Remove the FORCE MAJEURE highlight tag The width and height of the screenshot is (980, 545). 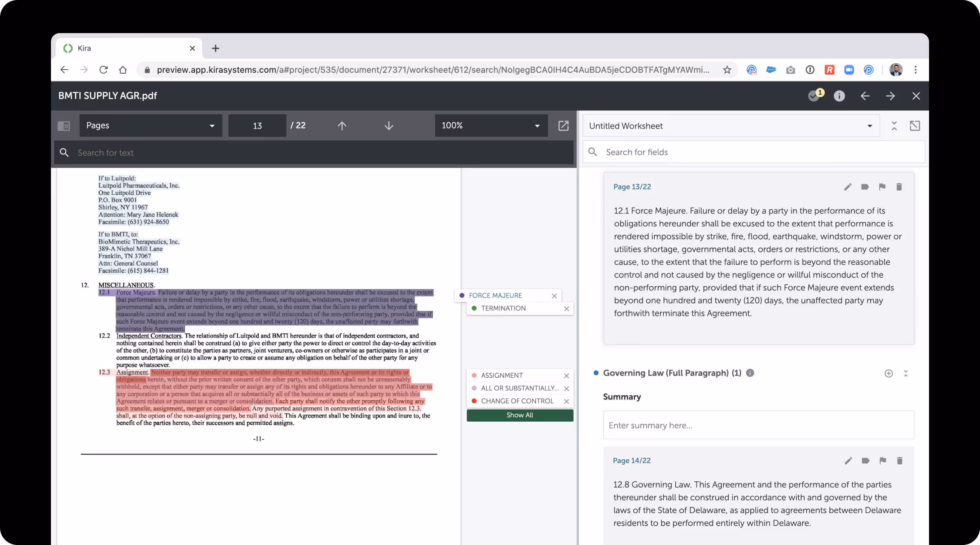[x=554, y=296]
